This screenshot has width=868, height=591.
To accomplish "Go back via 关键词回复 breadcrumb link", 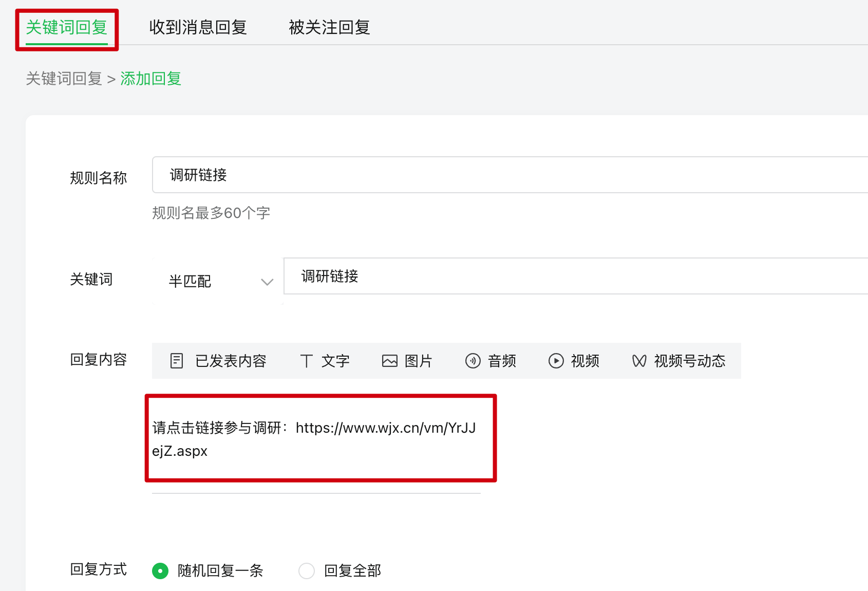I will [64, 79].
